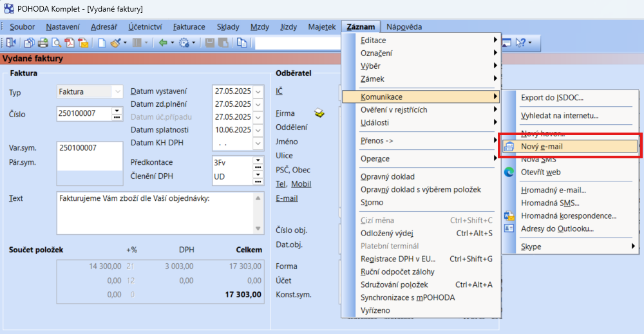Click the PDF export toolbar icon
This screenshot has height=334, width=644.
click(x=70, y=43)
